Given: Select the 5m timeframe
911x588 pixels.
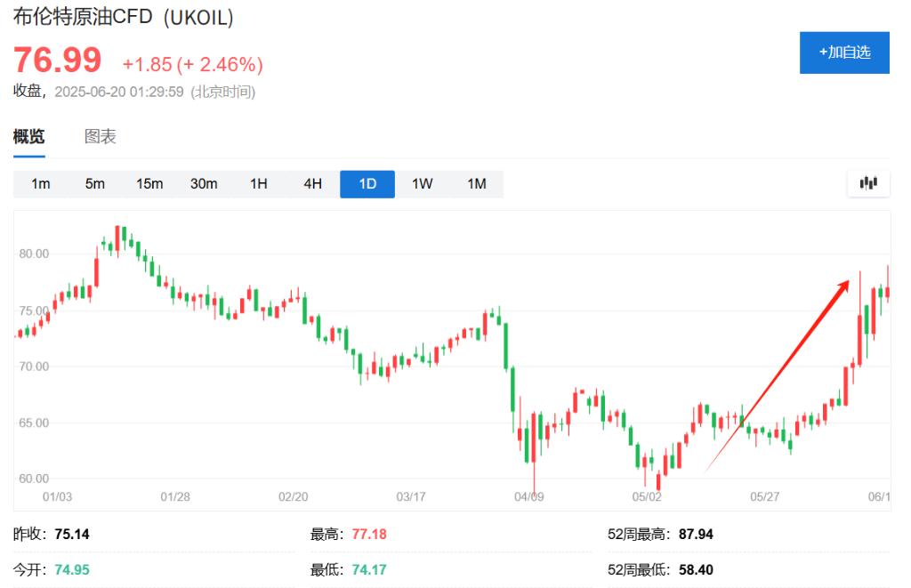Looking at the screenshot, I should click(95, 184).
